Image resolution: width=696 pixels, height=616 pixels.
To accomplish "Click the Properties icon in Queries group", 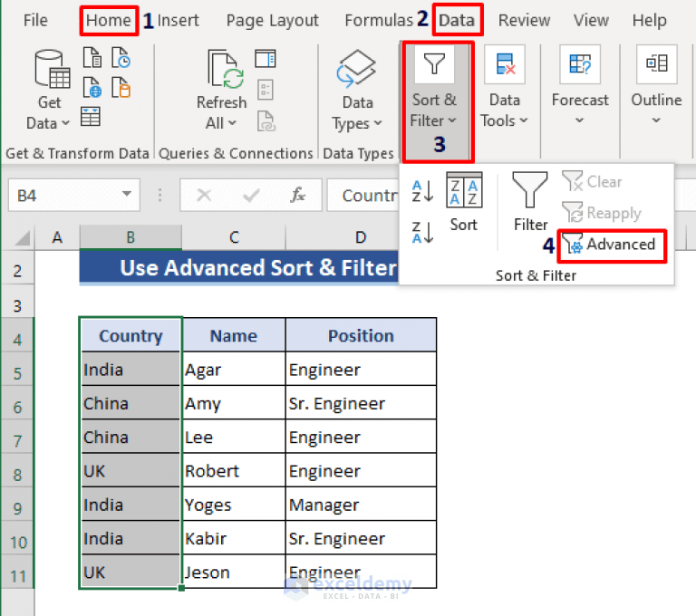I will tap(266, 89).
